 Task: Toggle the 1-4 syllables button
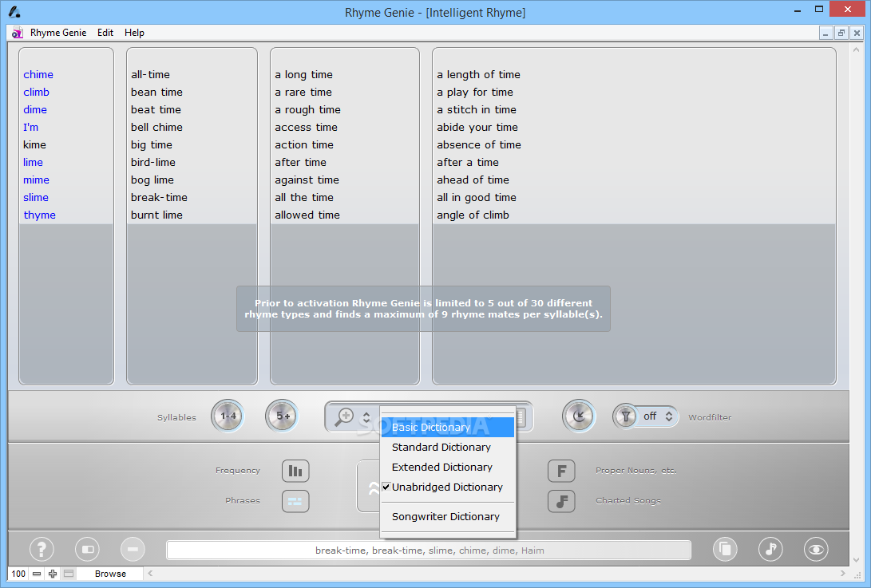coord(228,416)
